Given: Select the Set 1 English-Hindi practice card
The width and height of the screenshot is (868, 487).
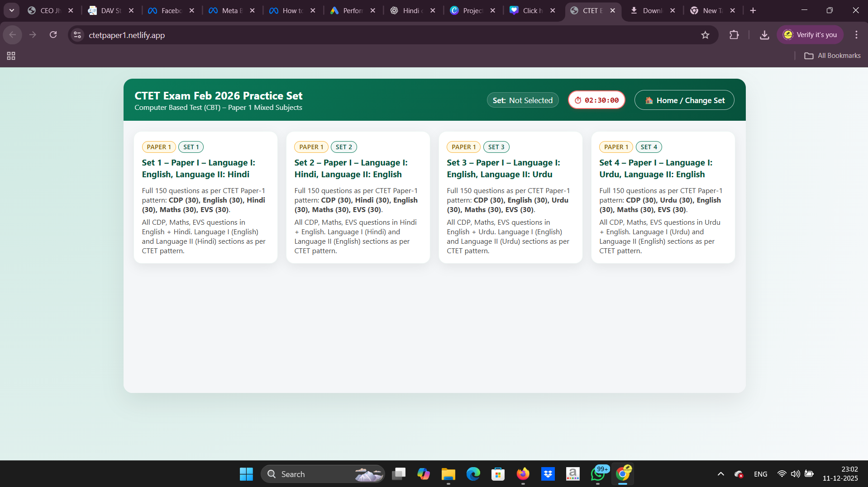Looking at the screenshot, I should [205, 198].
